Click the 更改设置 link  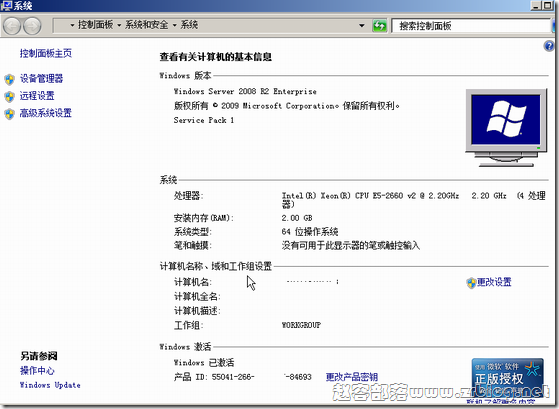[x=494, y=282]
